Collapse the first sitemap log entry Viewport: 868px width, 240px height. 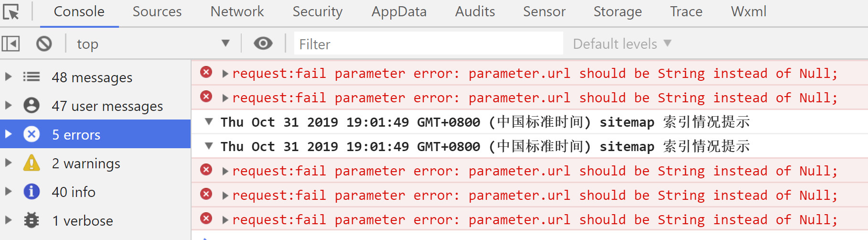209,121
